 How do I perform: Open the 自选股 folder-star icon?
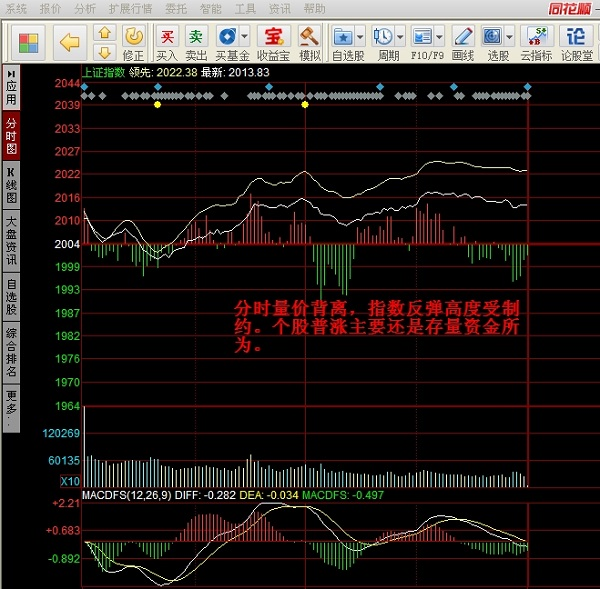coord(343,37)
